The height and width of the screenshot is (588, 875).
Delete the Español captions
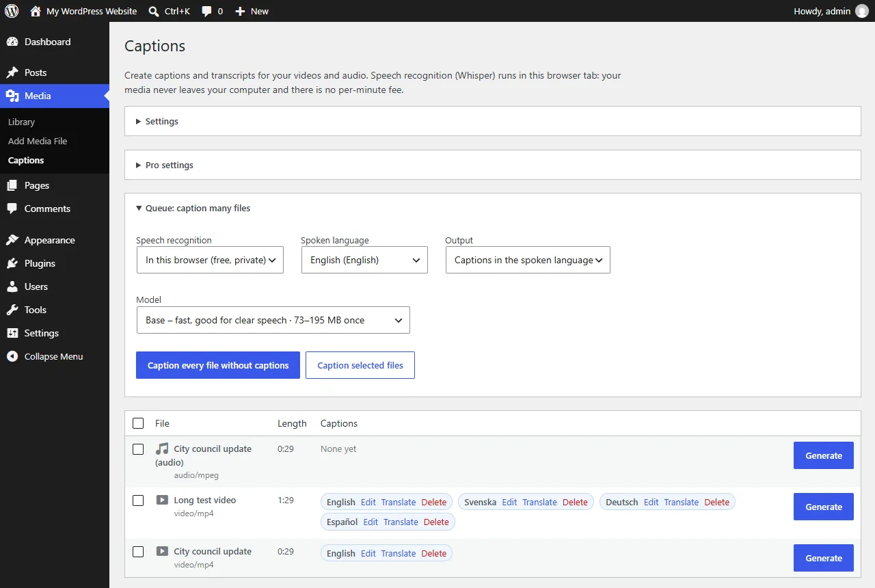(436, 522)
